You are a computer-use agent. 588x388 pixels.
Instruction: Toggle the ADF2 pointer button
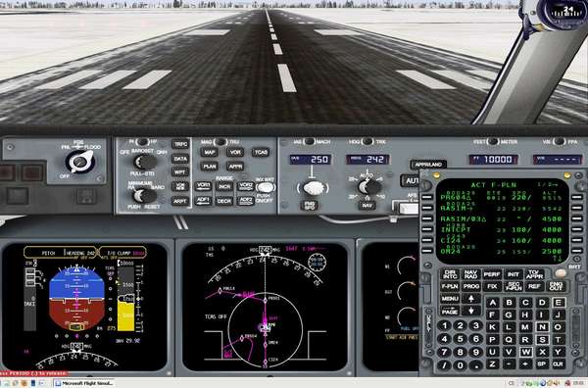[x=246, y=201]
